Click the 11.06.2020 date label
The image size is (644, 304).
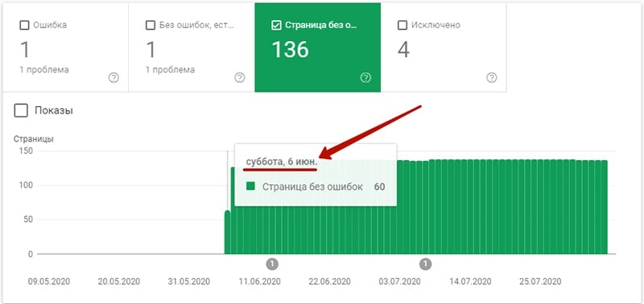(x=259, y=281)
